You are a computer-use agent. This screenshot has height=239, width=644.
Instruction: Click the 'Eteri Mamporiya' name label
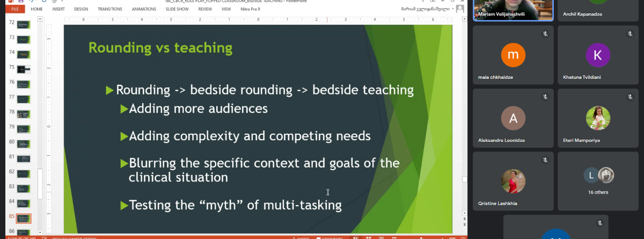pyautogui.click(x=580, y=141)
